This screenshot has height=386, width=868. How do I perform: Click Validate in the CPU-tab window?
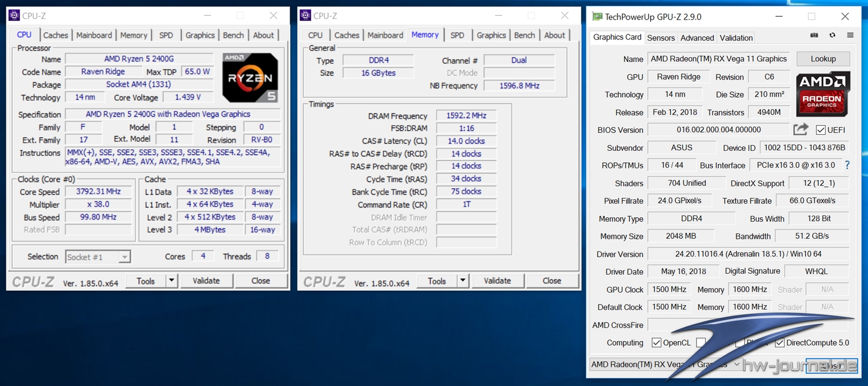206,281
